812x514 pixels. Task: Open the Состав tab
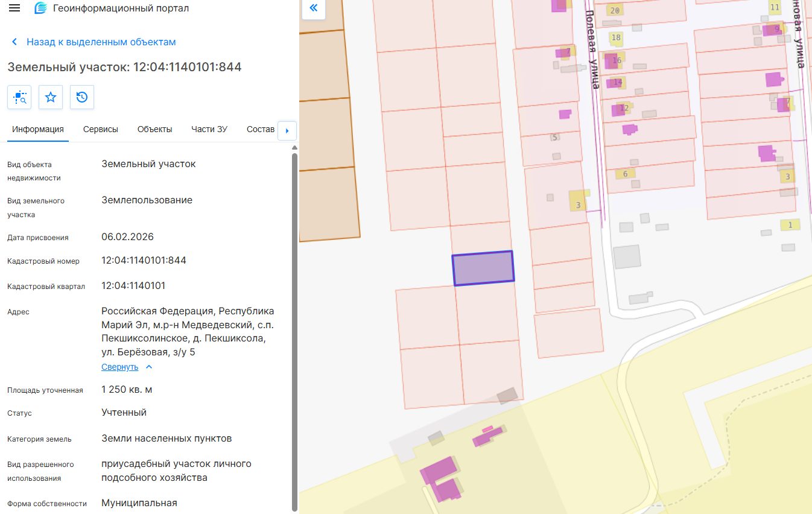261,129
